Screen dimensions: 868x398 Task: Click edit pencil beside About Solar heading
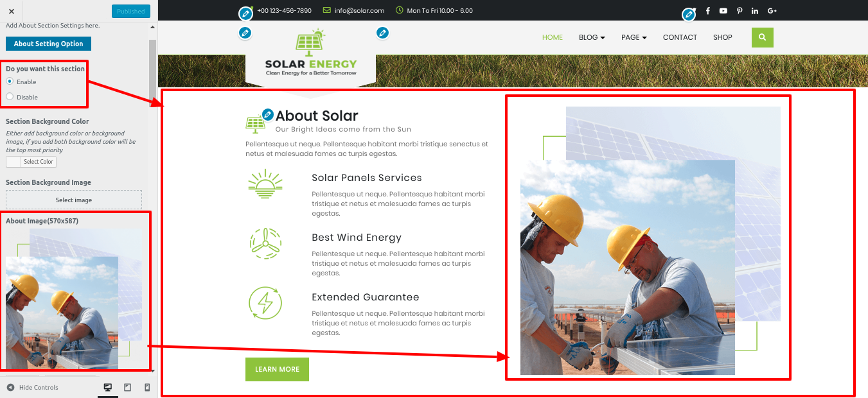click(268, 114)
